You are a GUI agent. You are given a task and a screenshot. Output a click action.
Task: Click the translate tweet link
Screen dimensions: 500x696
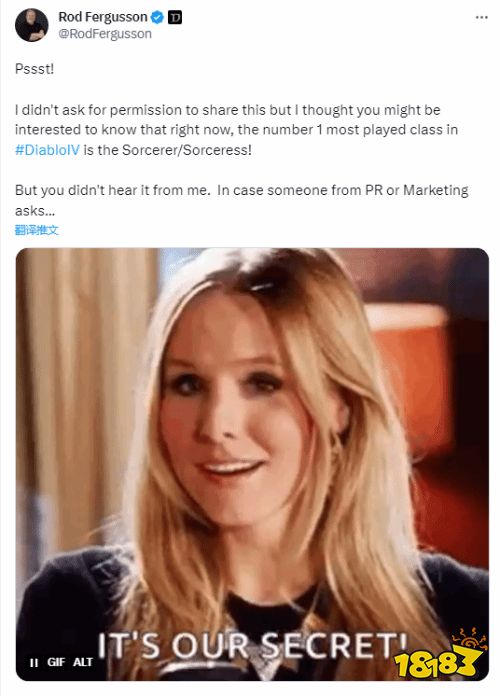tap(36, 230)
